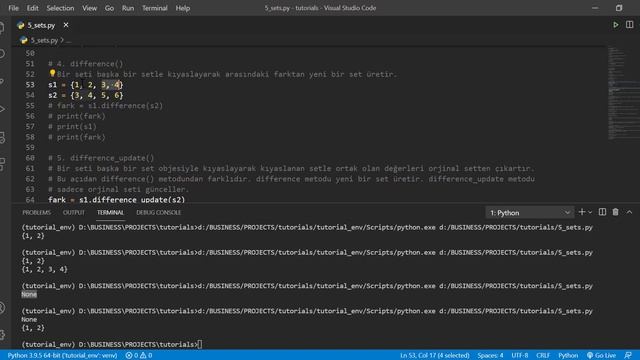640x360 pixels.
Task: Split the editor to the right
Action: point(629,25)
